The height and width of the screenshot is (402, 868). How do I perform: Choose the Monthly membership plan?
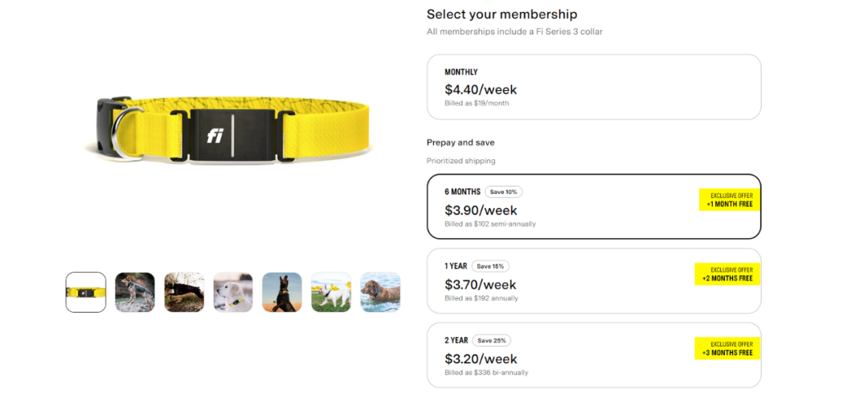pos(593,87)
